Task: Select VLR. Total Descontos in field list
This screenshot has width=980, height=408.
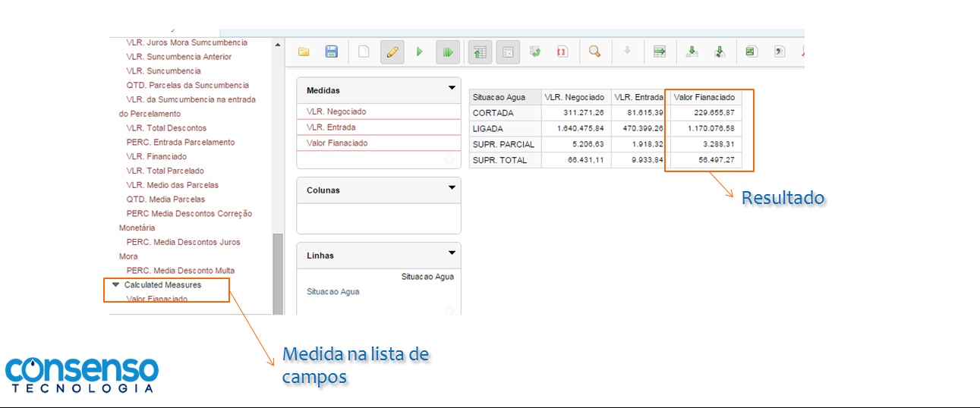Action: click(166, 128)
